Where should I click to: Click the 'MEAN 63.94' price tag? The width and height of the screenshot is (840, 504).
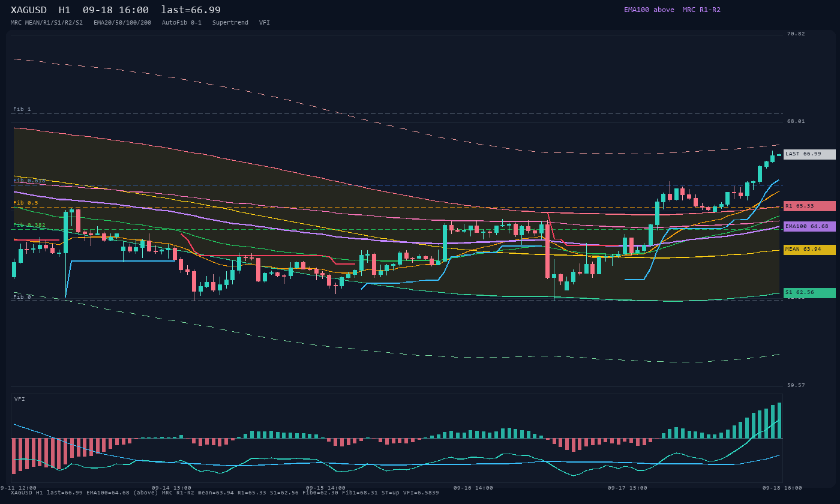point(809,250)
